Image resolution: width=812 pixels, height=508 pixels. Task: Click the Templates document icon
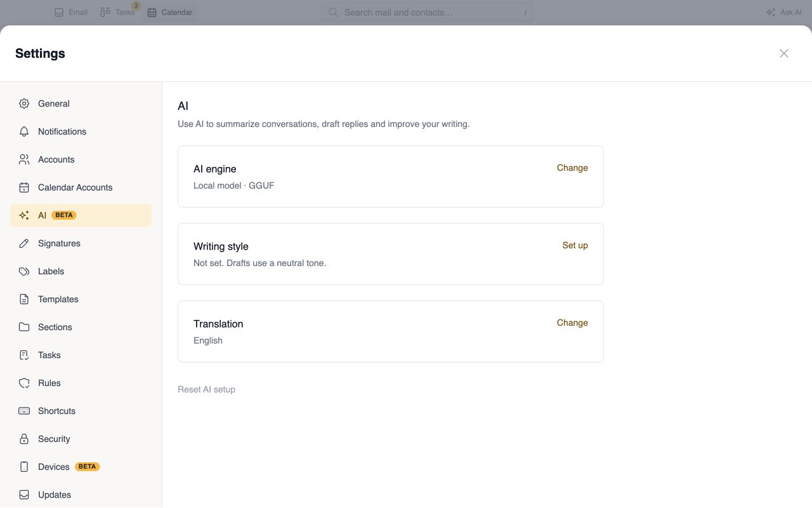tap(24, 299)
